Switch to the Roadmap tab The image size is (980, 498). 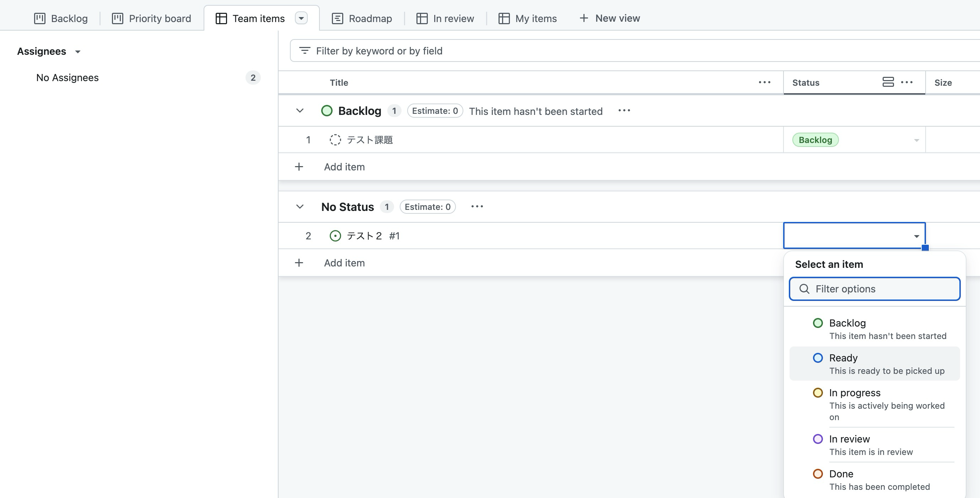[x=362, y=18]
